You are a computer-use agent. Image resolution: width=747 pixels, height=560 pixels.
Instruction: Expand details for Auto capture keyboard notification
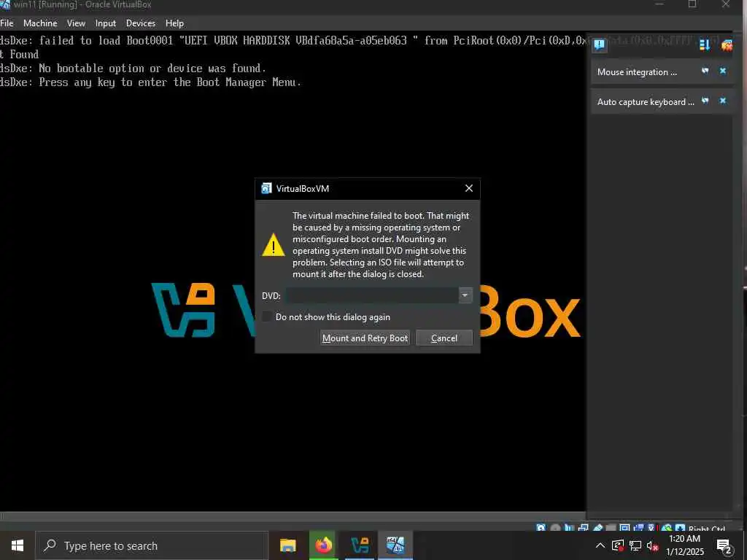tap(705, 101)
